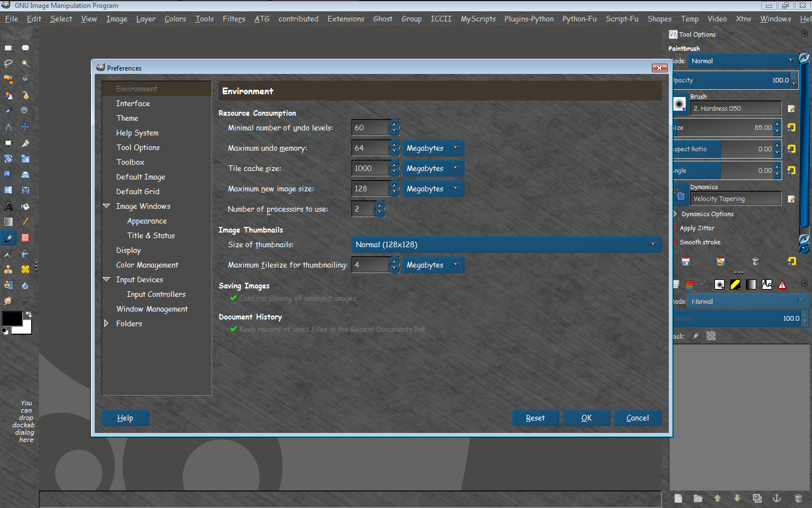
Task: Reset brush size to default
Action: pyautogui.click(x=792, y=128)
